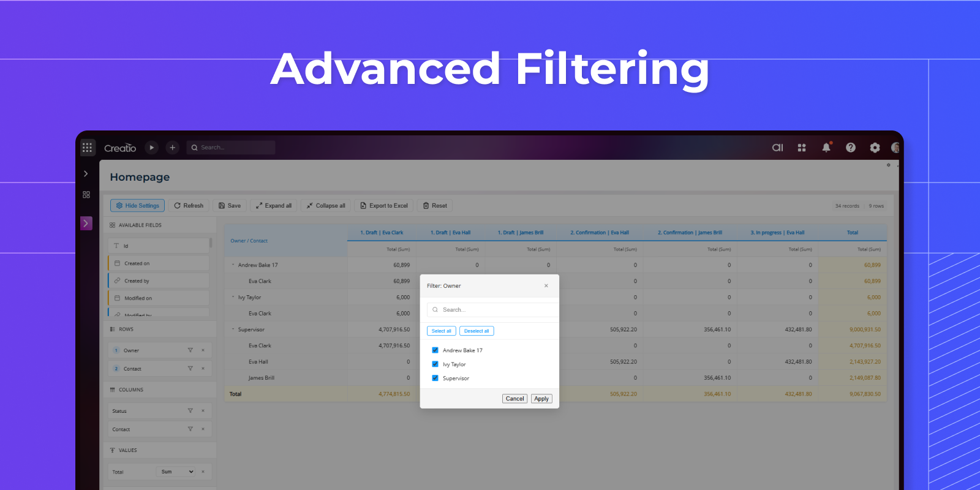The height and width of the screenshot is (490, 980).
Task: Click 3. In progress | Eva Hall header
Action: [777, 233]
